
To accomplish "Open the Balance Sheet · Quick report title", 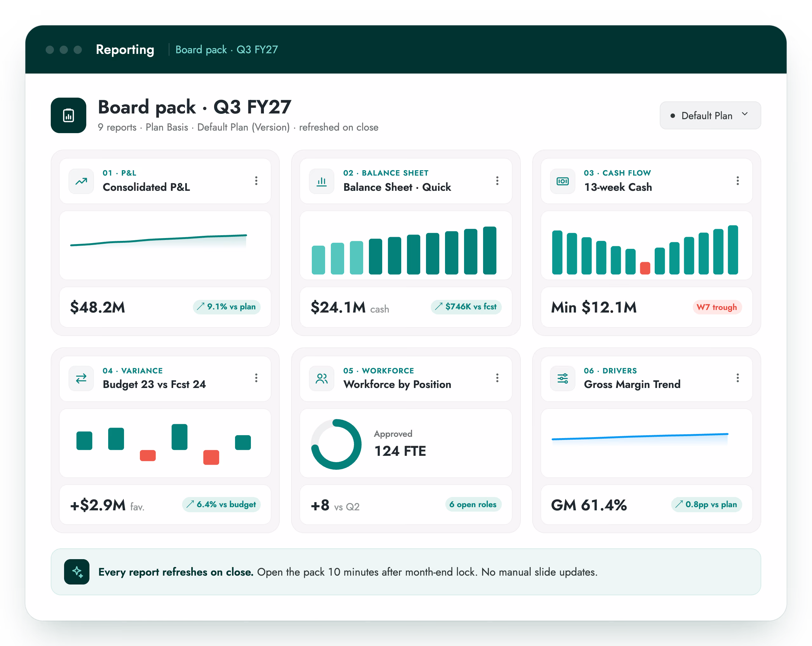I will pyautogui.click(x=397, y=187).
